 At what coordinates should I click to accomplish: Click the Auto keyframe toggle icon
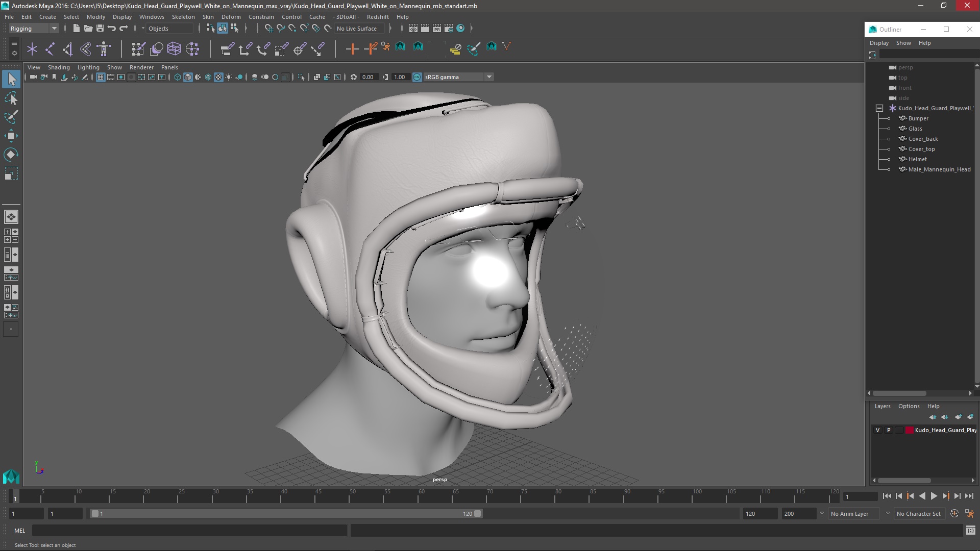954,514
